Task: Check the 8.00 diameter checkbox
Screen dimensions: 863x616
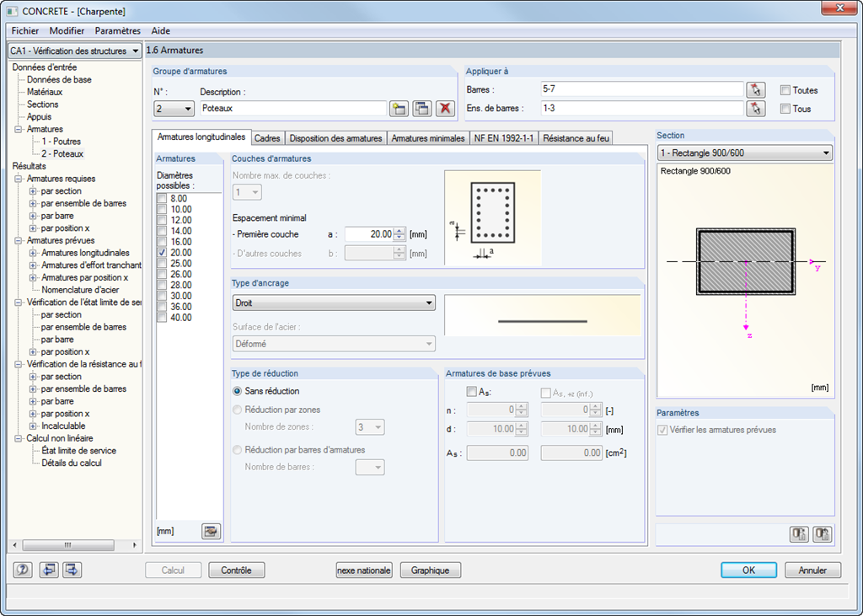Action: point(162,199)
